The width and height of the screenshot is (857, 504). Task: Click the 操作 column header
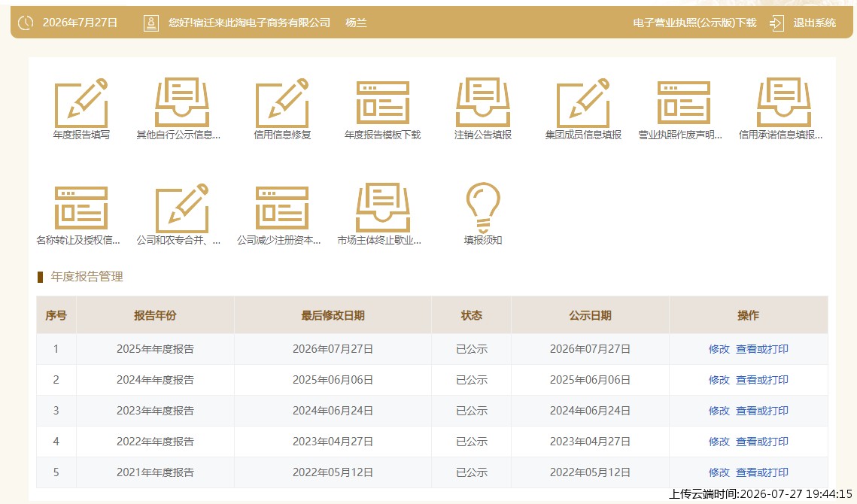click(x=748, y=315)
